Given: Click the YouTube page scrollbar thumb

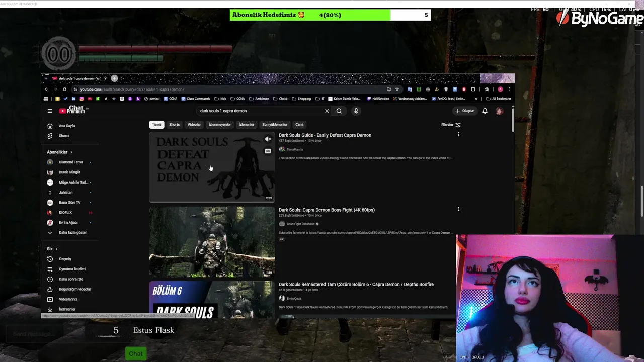Looking at the screenshot, I should [x=513, y=119].
